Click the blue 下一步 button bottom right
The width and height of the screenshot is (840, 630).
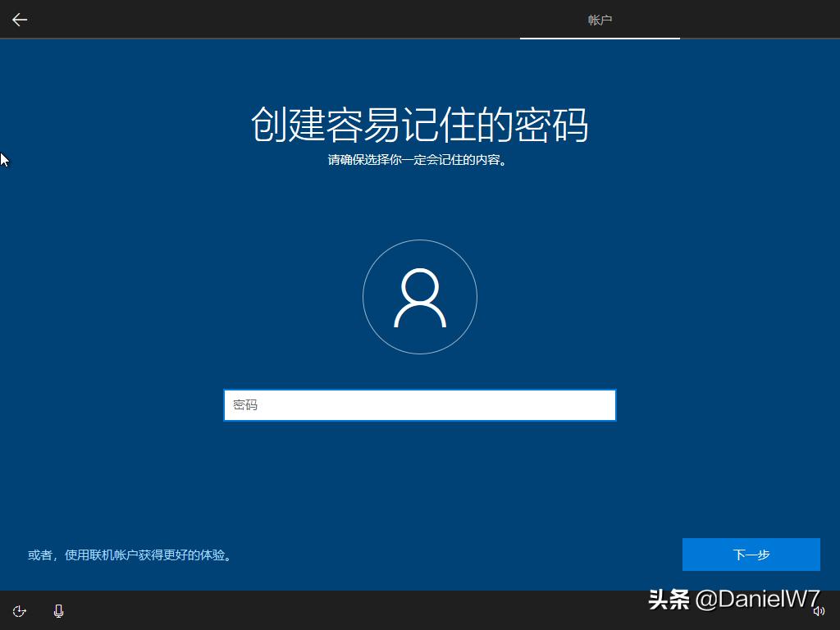(751, 554)
